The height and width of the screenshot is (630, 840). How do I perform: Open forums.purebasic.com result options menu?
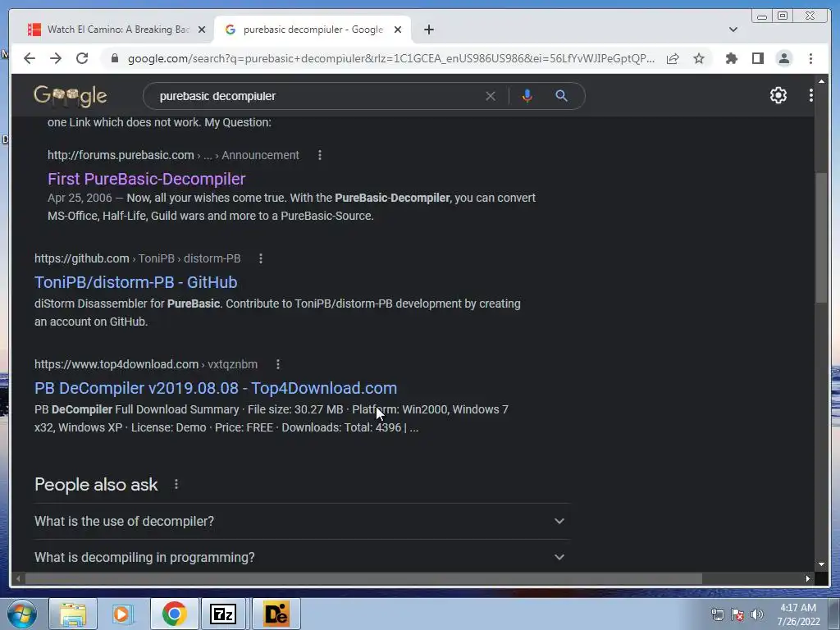pyautogui.click(x=320, y=155)
